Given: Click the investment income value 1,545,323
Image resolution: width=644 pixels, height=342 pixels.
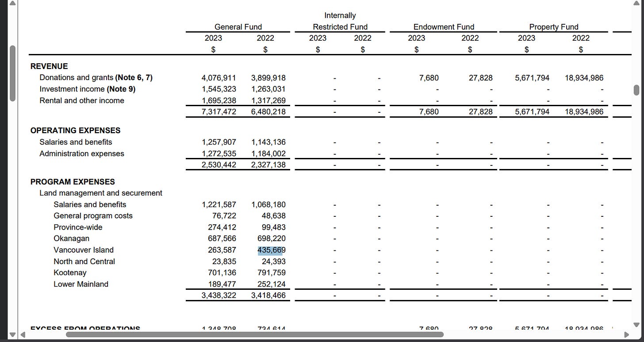Looking at the screenshot, I should pyautogui.click(x=218, y=89).
